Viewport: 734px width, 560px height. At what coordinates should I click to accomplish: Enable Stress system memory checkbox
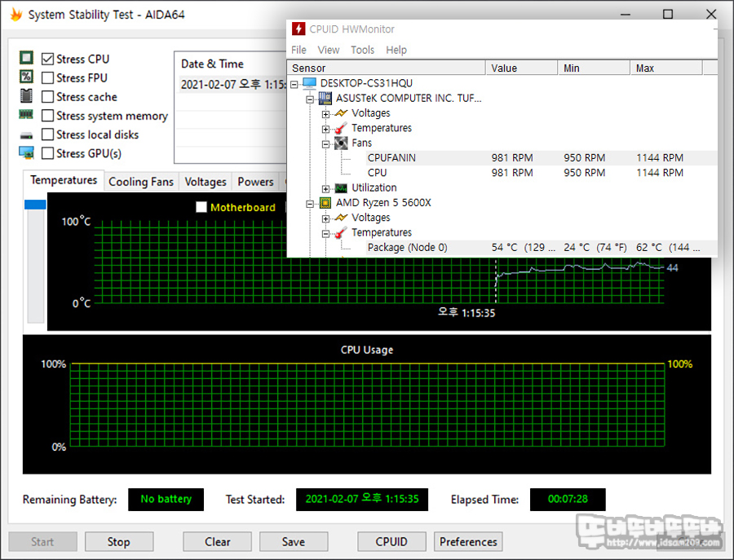(x=47, y=116)
